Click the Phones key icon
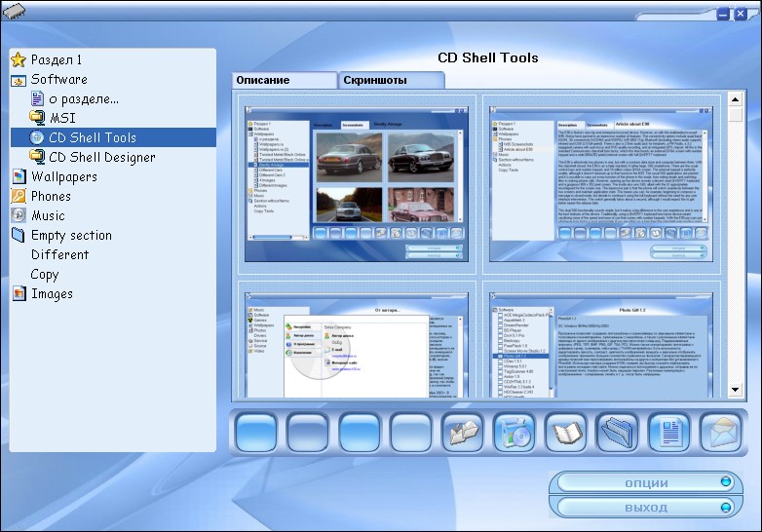 click(x=19, y=196)
